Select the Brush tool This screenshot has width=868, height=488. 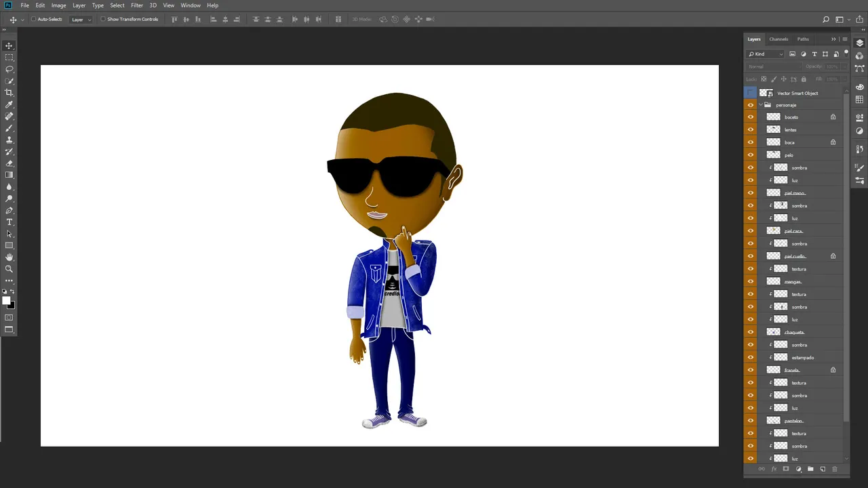(x=9, y=128)
